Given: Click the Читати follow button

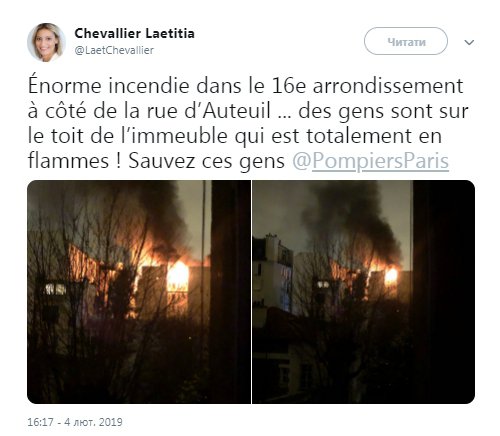Looking at the screenshot, I should [x=406, y=41].
